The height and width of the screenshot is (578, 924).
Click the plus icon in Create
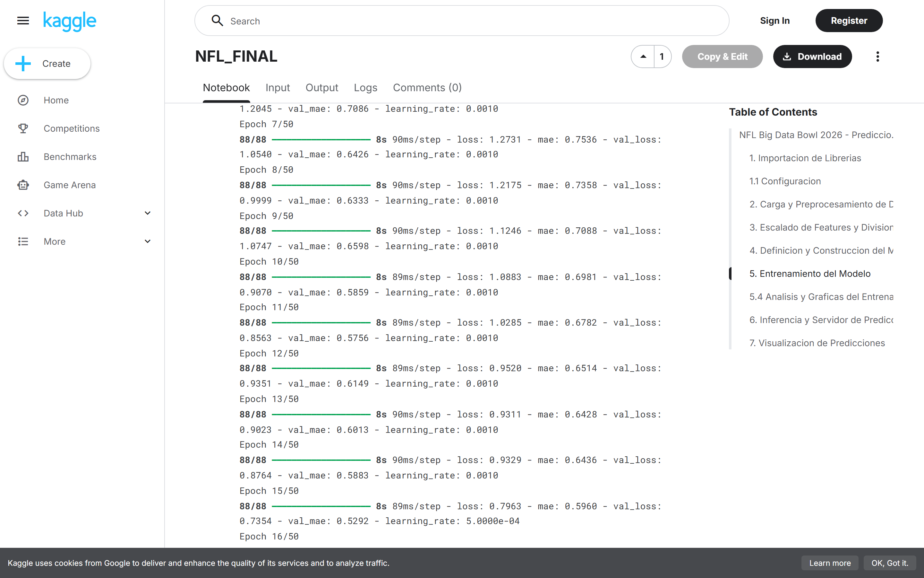point(23,64)
